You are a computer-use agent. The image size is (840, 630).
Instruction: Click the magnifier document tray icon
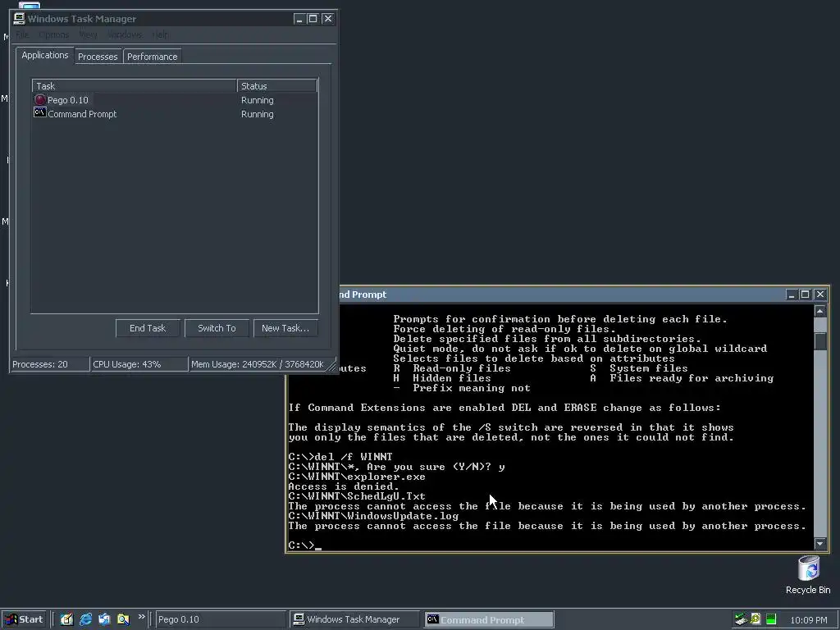click(x=756, y=619)
